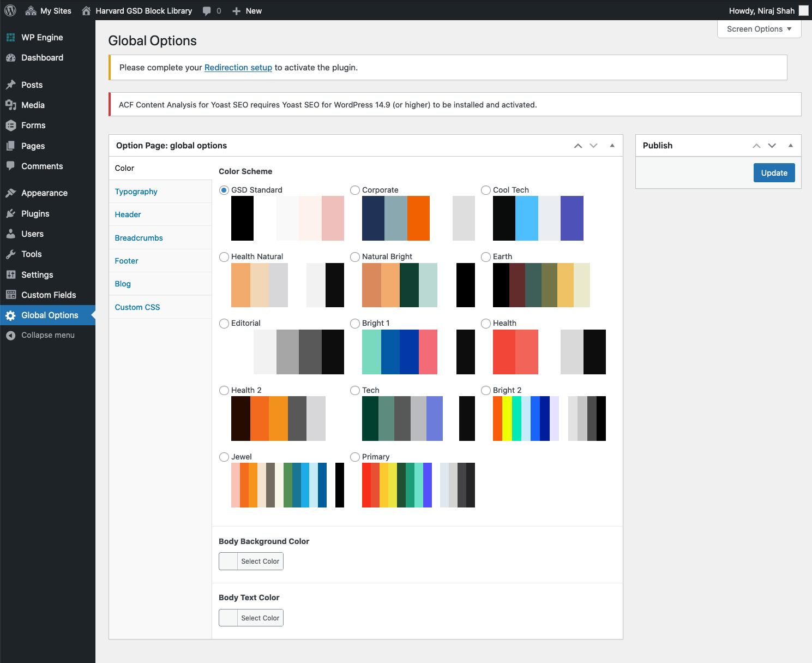The width and height of the screenshot is (812, 663).
Task: Select the Posts menu icon
Action: click(12, 85)
